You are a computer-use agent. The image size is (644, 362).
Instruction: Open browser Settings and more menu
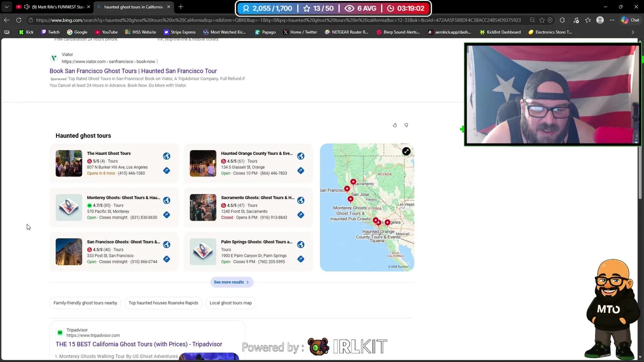tap(612, 20)
